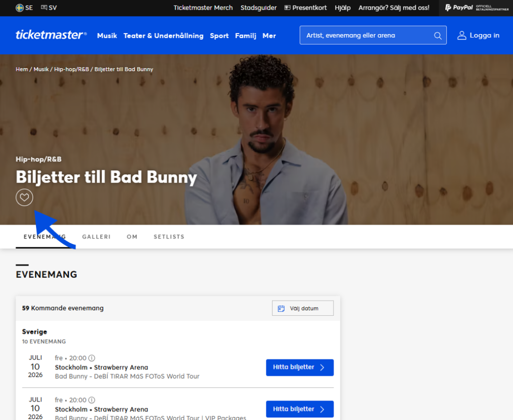513x420 pixels.
Task: Open the Presentkort link
Action: (x=306, y=8)
